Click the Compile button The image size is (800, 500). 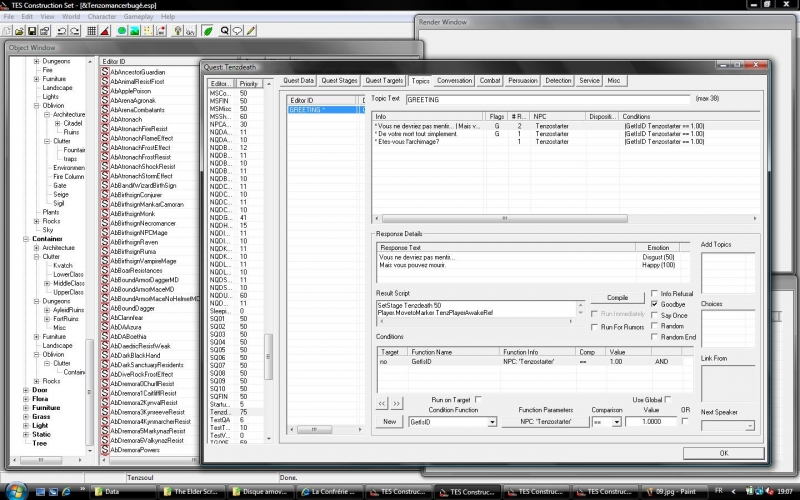(617, 297)
